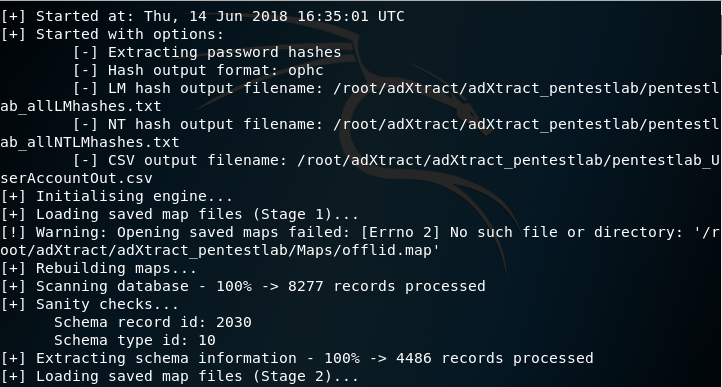Screen dimensions: 722x387
Task: Click the 'Schema record id: 2030' line
Action: pyautogui.click(x=153, y=322)
